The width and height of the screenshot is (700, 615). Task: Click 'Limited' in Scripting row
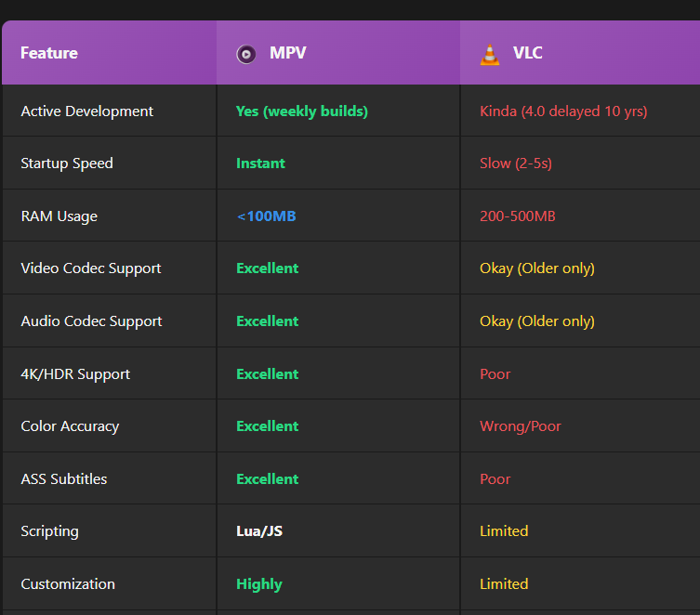tap(504, 531)
